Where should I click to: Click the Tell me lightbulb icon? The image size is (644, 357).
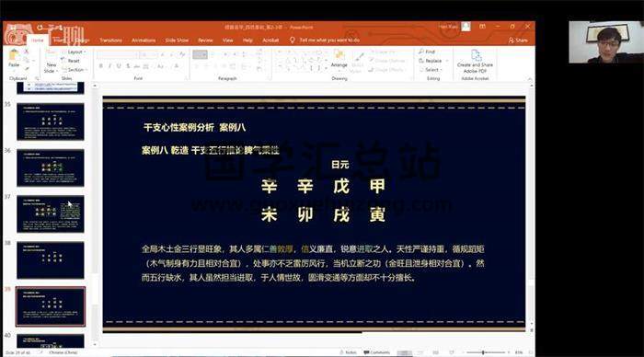point(292,40)
